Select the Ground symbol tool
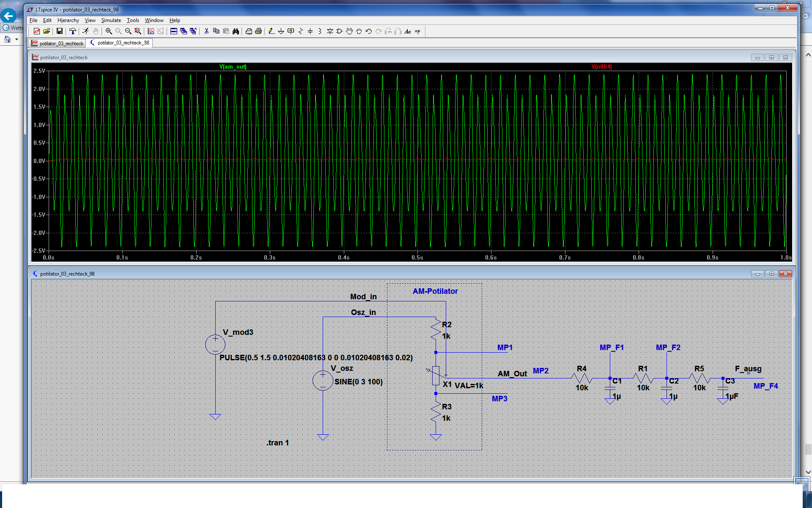Image resolution: width=812 pixels, height=508 pixels. tap(281, 31)
